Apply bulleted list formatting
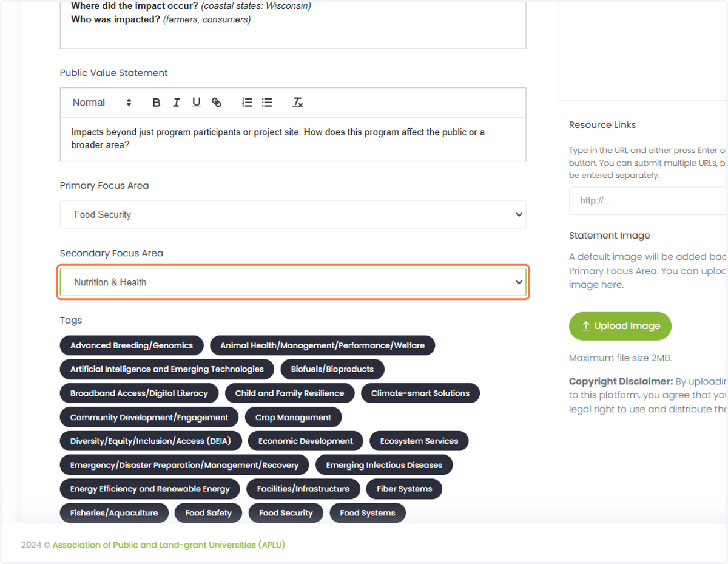The height and width of the screenshot is (564, 728). (267, 103)
